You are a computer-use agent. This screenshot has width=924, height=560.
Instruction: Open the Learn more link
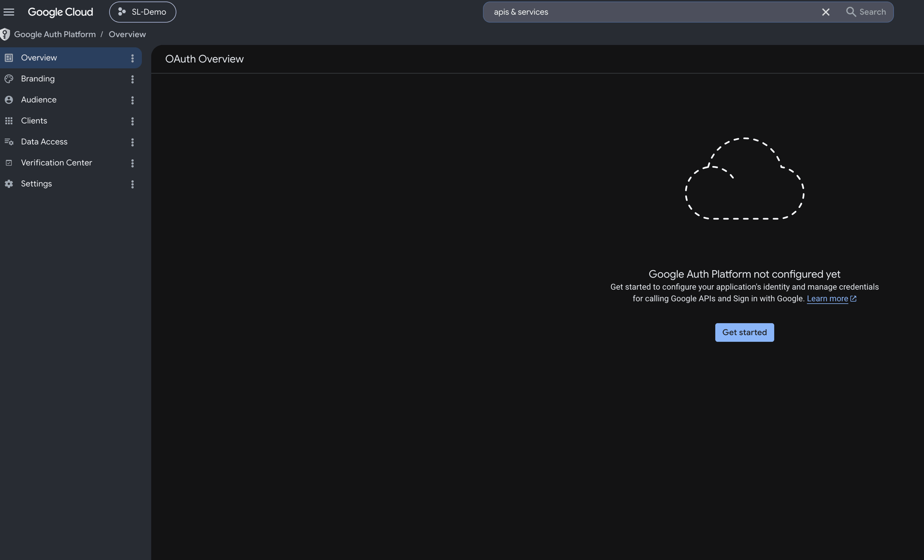827,299
